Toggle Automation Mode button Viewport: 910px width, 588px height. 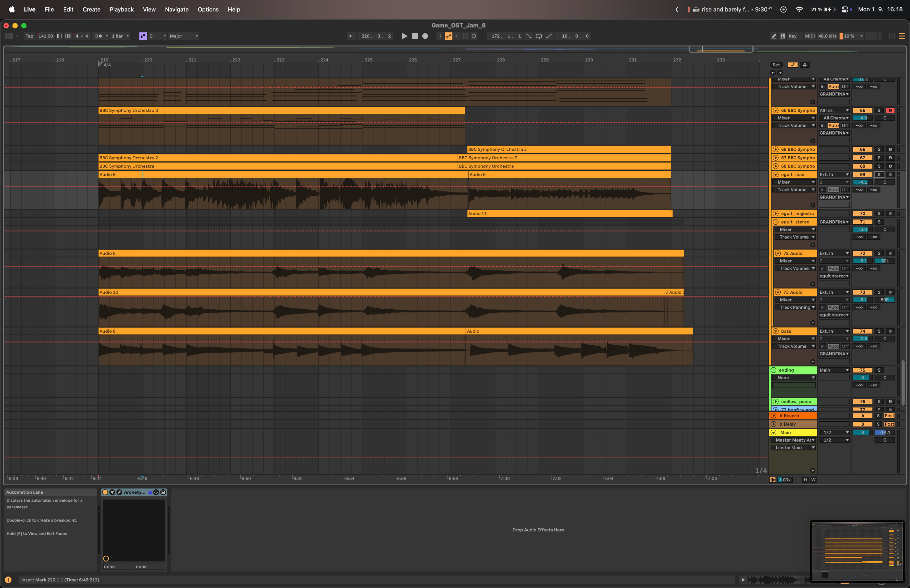793,65
